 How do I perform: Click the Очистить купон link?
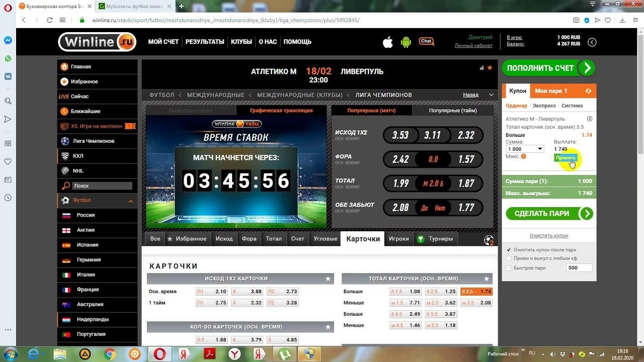[548, 236]
